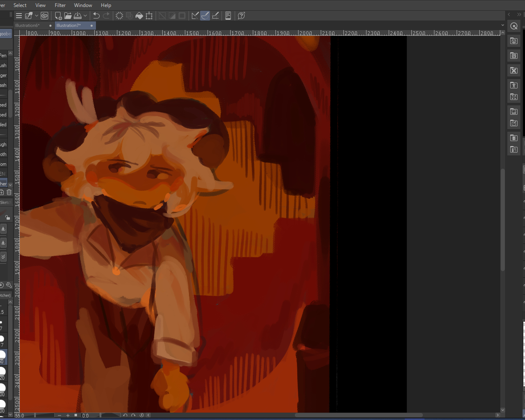Open the smartphone connection icon
The width and height of the screenshot is (525, 420).
(228, 16)
